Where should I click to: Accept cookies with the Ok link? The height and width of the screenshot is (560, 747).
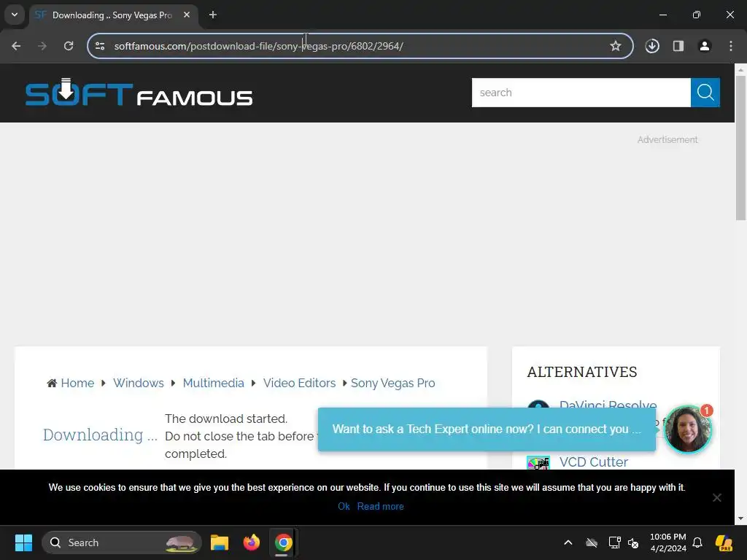pos(344,506)
